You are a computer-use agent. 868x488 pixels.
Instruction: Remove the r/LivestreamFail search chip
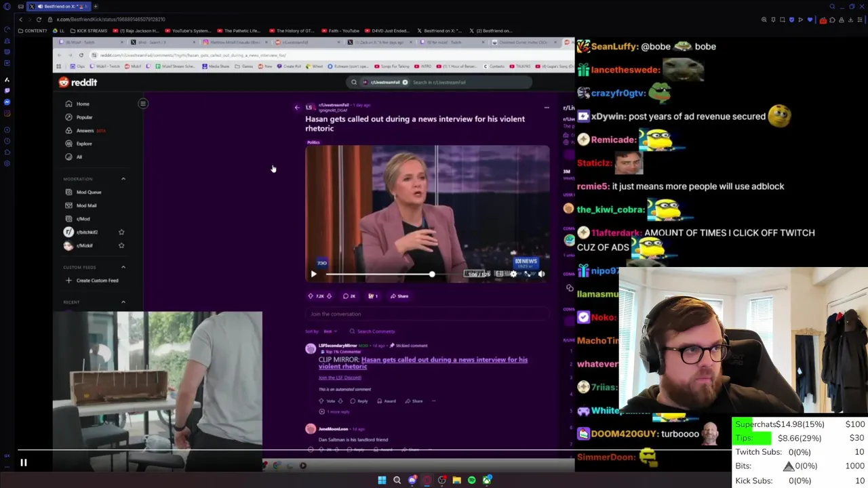(405, 82)
